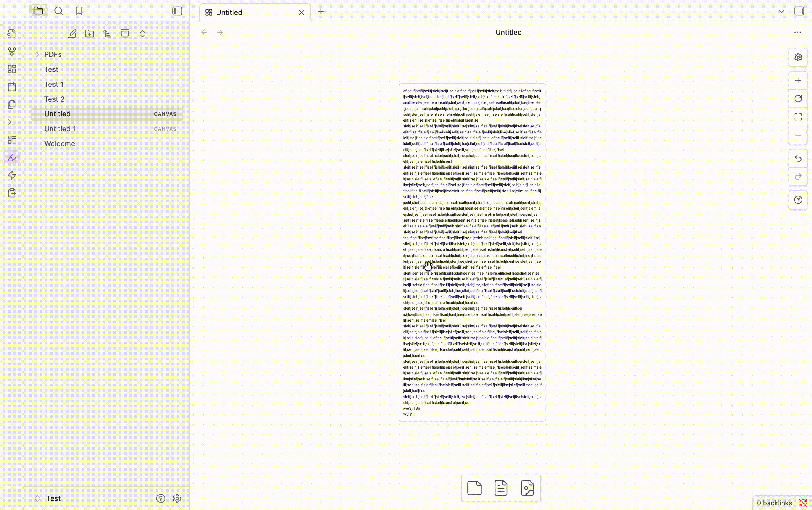The height and width of the screenshot is (510, 812).
Task: Toggle the right sidebar panel
Action: 799,11
